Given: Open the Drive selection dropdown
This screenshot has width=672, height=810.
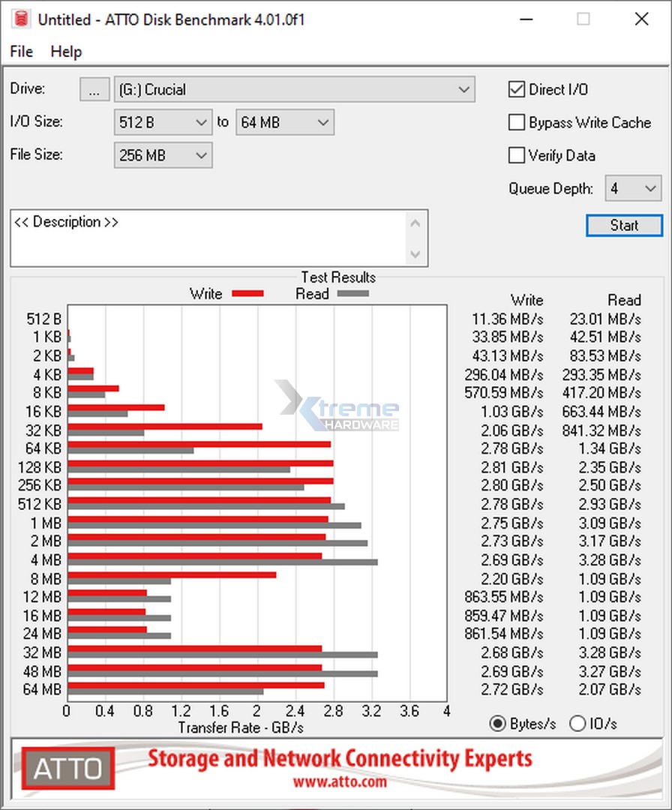Looking at the screenshot, I should coord(294,90).
